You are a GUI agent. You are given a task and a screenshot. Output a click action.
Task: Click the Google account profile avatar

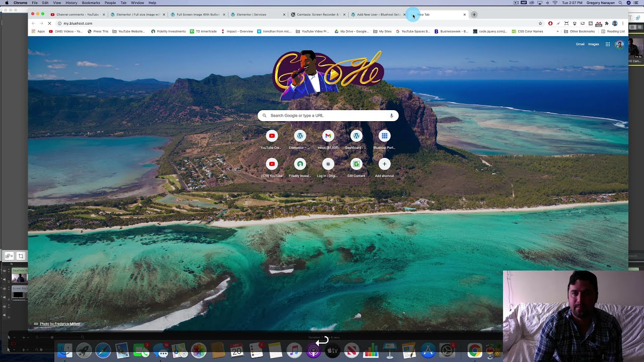619,44
